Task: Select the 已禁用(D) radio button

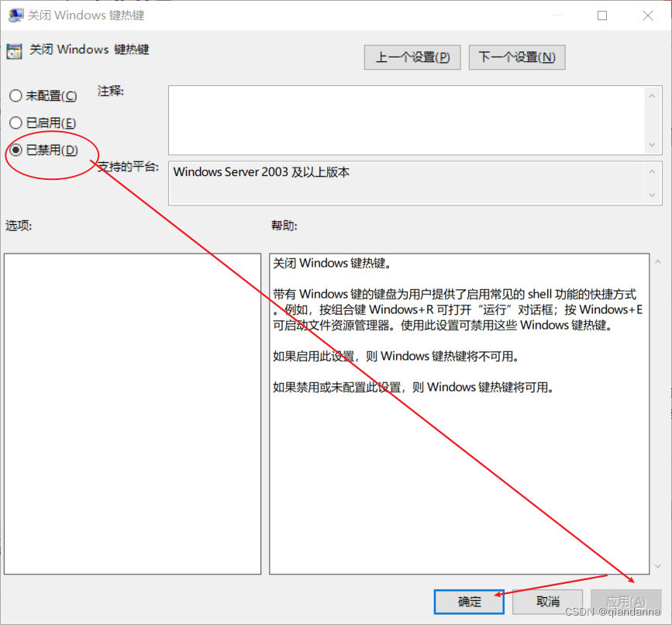Action: click(x=43, y=150)
